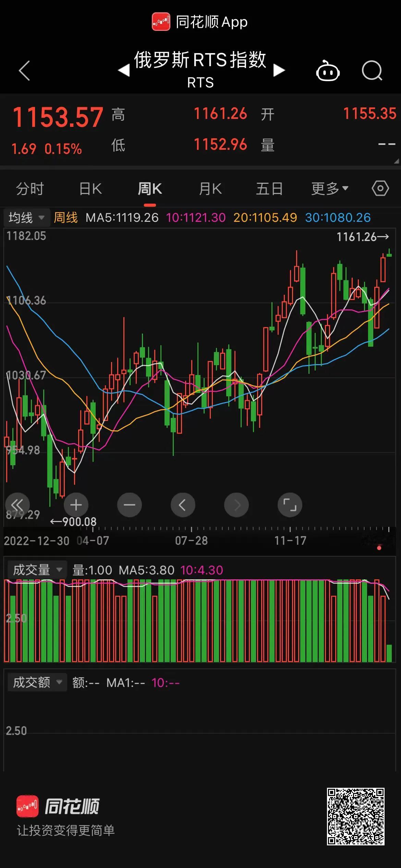Select the 日K tab
401x868 pixels.
click(x=90, y=189)
